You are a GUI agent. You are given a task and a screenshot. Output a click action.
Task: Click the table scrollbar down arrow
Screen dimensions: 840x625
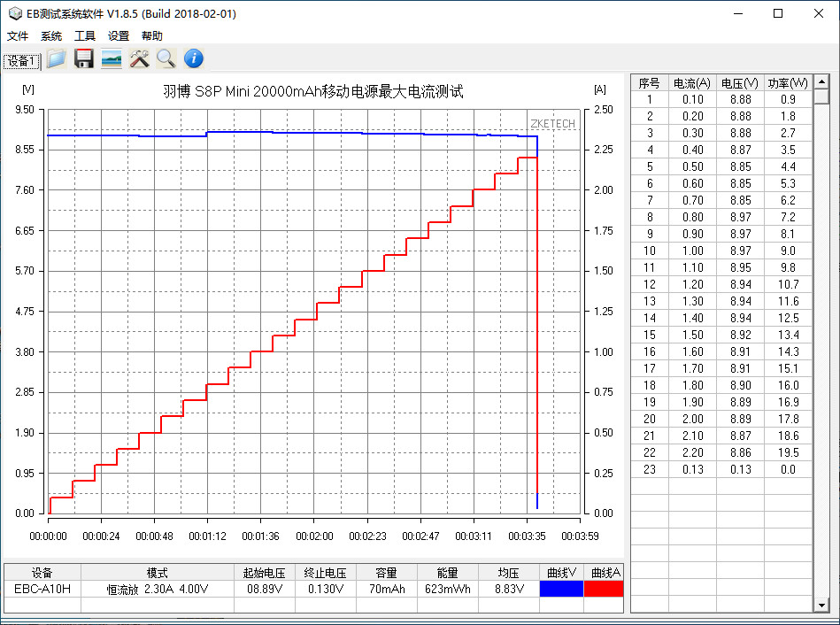pyautogui.click(x=821, y=606)
